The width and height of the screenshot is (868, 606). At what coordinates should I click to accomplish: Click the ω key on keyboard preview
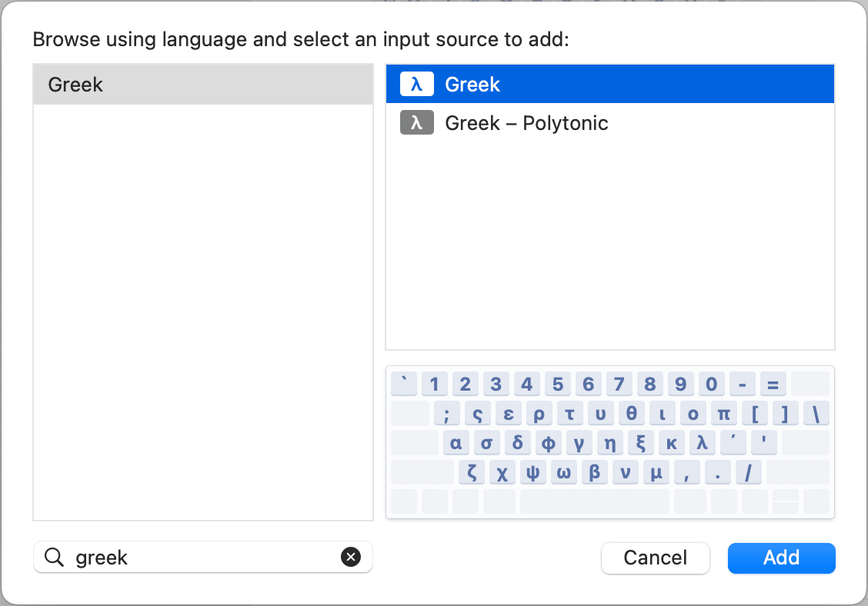[x=564, y=473]
